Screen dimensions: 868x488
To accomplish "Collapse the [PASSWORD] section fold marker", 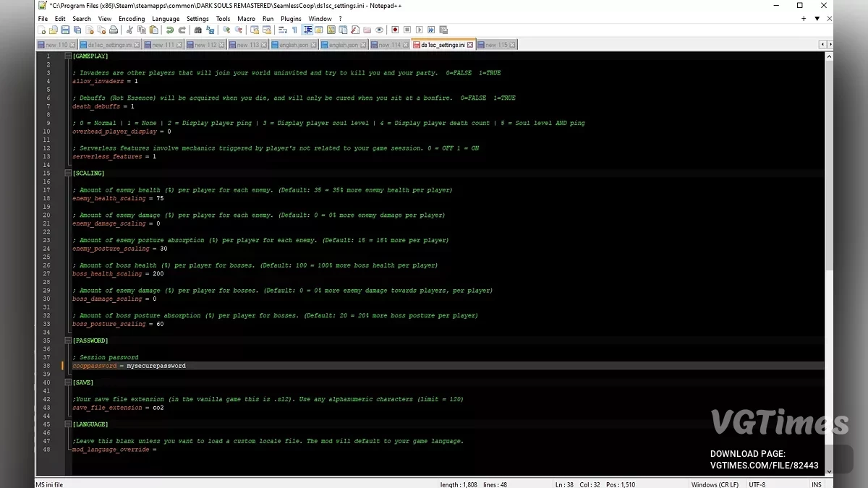I will [x=69, y=341].
